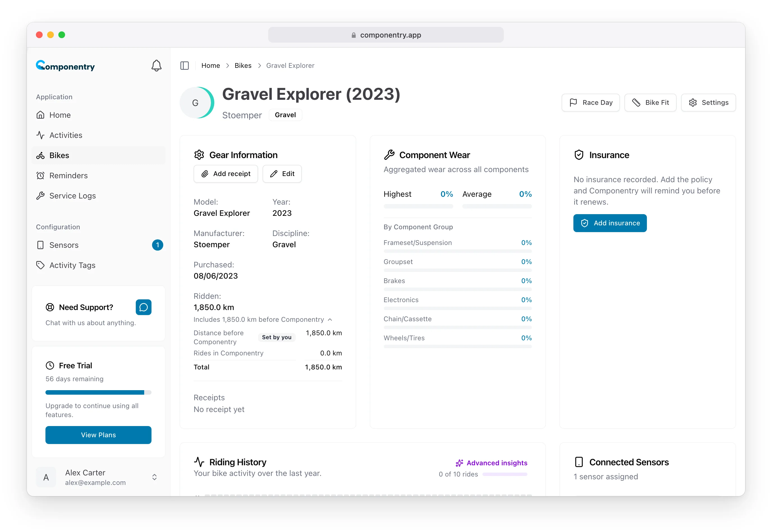Click the Frameset/Suspension wear bar

(458, 251)
